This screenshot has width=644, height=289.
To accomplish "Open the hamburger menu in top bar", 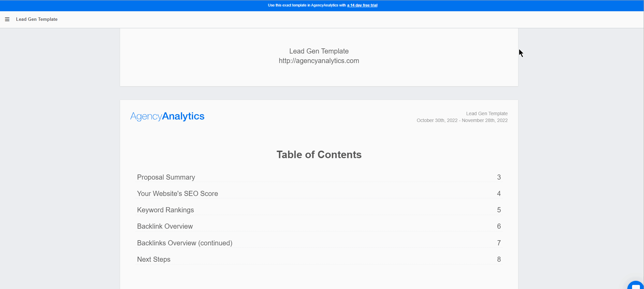I will coord(7,19).
